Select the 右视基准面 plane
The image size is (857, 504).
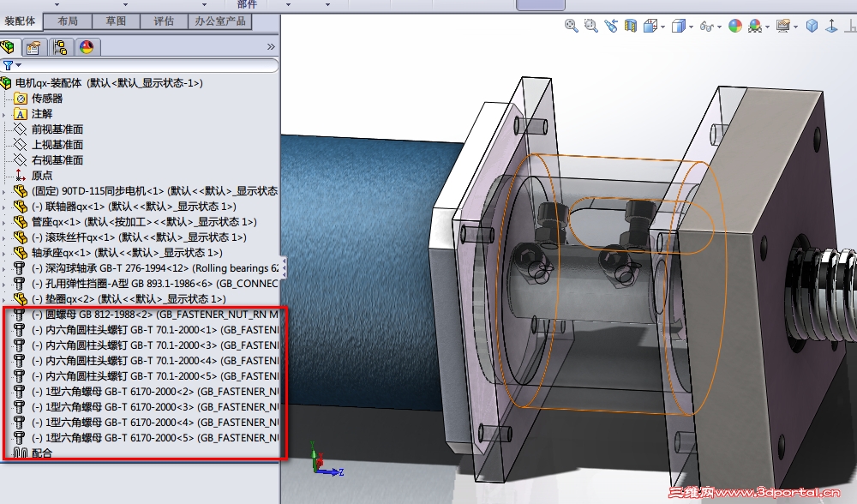tap(57, 160)
